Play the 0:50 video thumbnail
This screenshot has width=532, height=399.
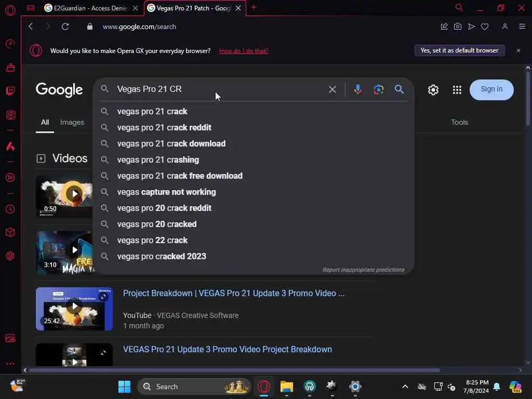coord(64,196)
